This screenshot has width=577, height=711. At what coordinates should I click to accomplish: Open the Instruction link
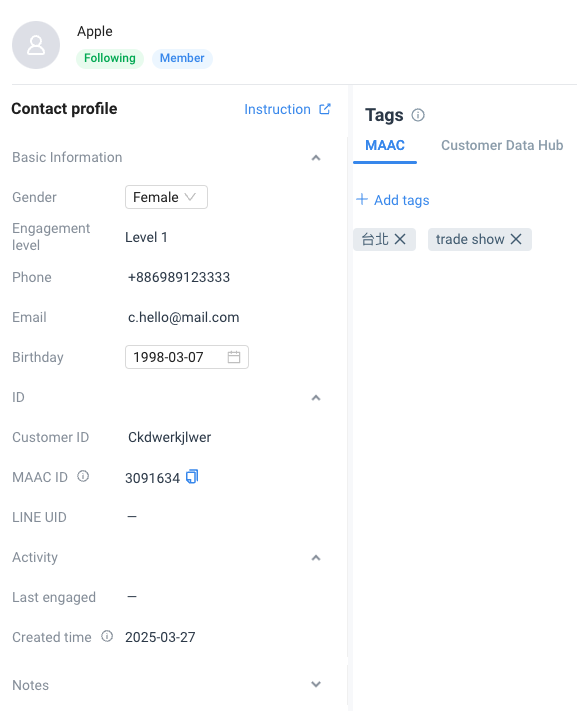(x=288, y=109)
